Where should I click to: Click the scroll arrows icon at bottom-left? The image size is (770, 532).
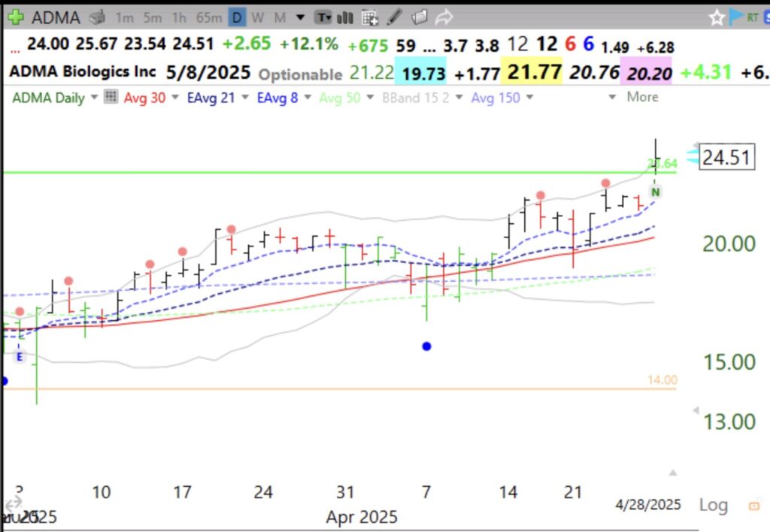pos(14,503)
